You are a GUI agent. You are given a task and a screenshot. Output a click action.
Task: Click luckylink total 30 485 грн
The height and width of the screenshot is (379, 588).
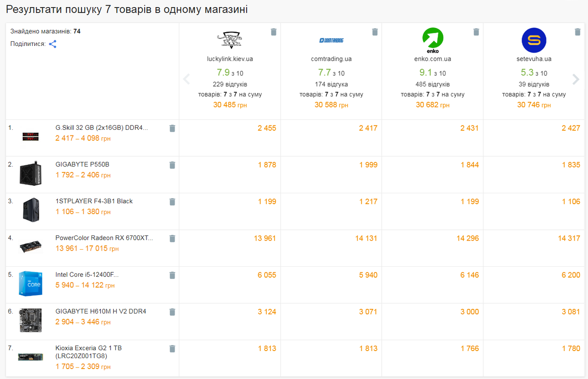click(230, 105)
